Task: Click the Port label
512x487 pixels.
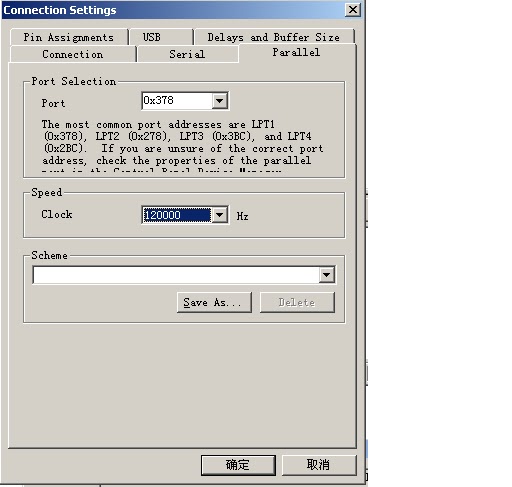Action: pos(53,103)
